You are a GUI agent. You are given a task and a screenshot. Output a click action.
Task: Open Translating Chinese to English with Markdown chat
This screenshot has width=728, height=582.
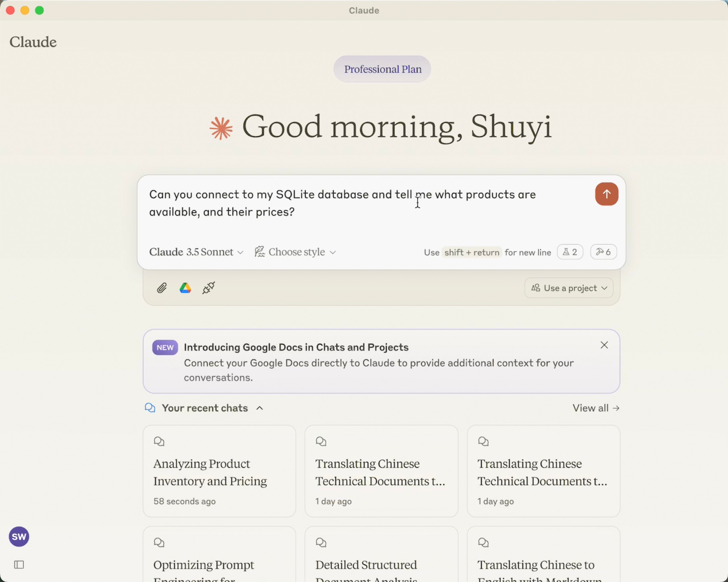pos(543,554)
